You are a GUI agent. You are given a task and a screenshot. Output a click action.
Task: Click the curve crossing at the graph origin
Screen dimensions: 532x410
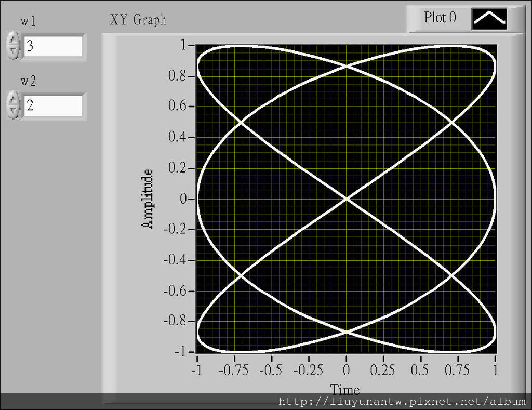346,199
